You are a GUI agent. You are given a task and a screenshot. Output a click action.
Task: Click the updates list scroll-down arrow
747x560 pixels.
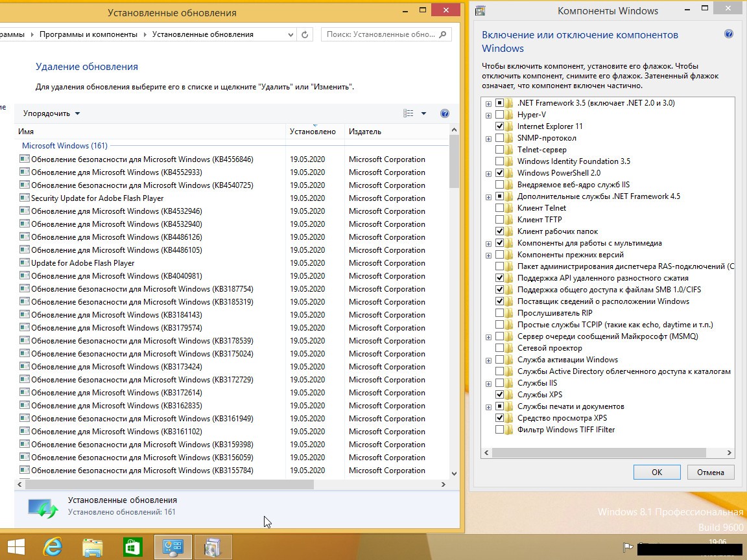[454, 474]
